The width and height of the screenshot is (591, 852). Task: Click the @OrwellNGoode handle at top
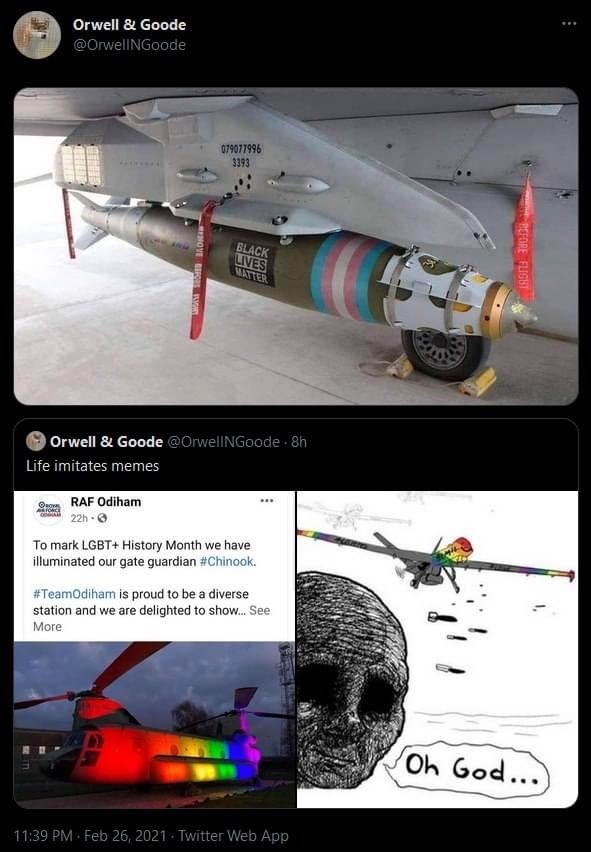(129, 45)
